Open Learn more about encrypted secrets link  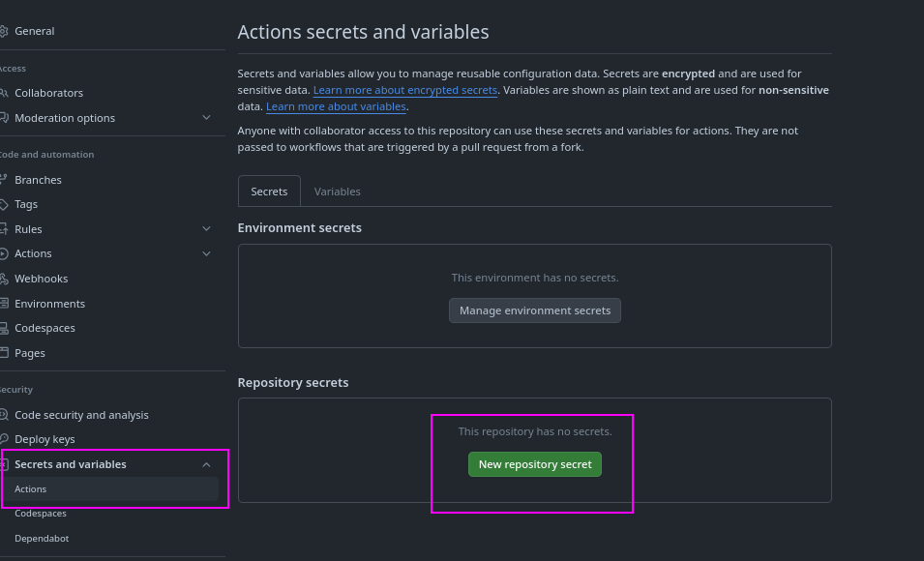point(405,90)
